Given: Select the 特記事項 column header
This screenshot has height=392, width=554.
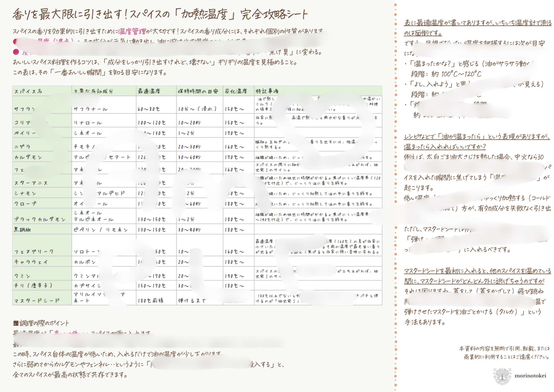Looking at the screenshot, I should [x=267, y=91].
